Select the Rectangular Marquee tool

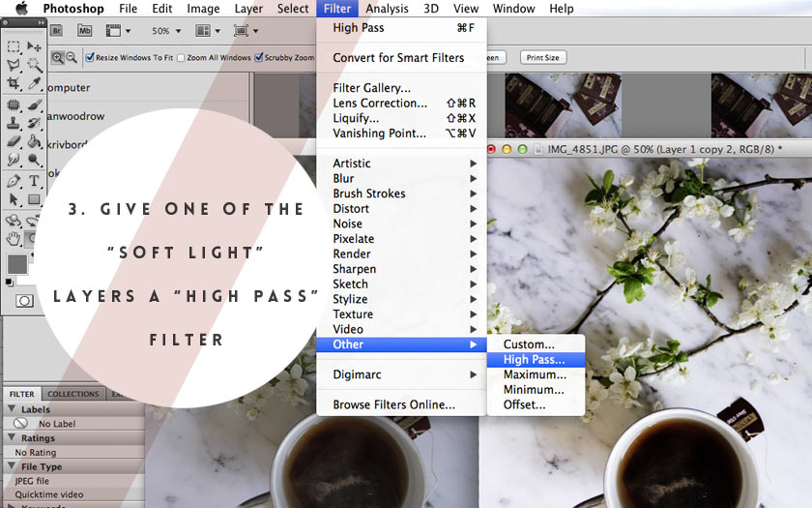14,47
